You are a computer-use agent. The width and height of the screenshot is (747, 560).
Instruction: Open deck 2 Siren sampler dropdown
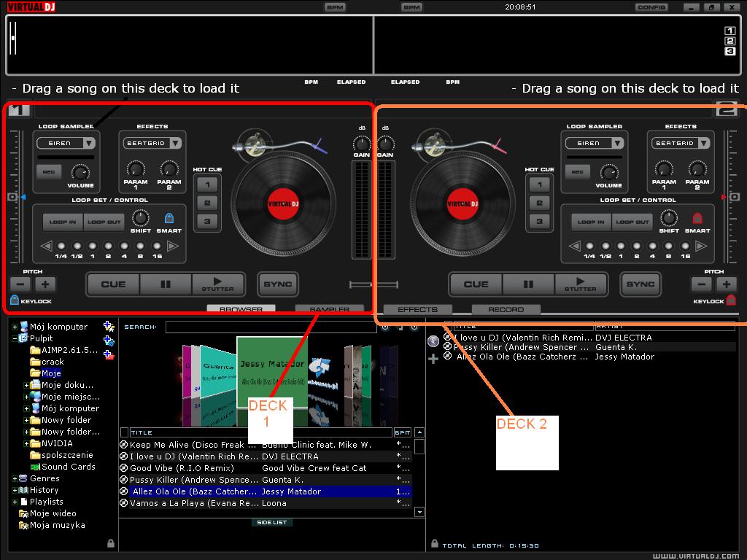617,143
